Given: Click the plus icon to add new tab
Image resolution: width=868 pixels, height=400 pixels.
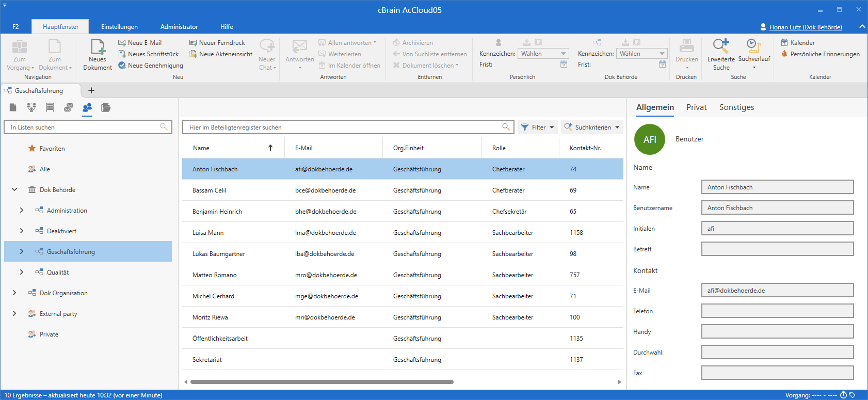Looking at the screenshot, I should pyautogui.click(x=91, y=90).
